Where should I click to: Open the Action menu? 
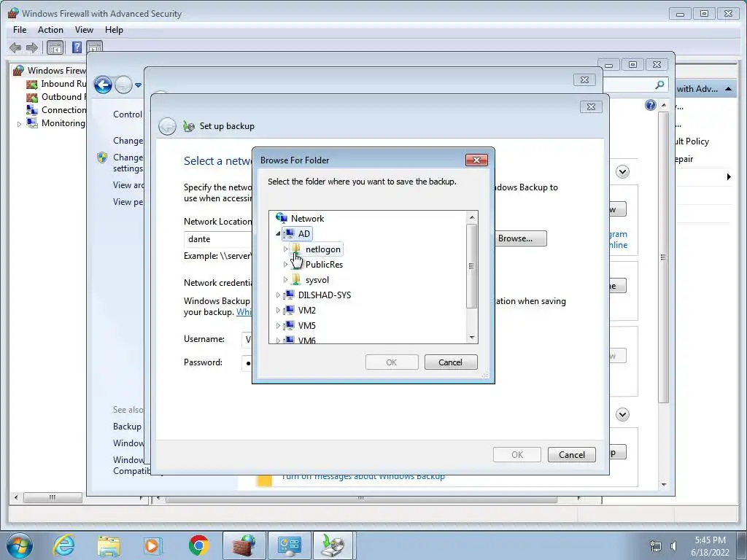click(50, 29)
